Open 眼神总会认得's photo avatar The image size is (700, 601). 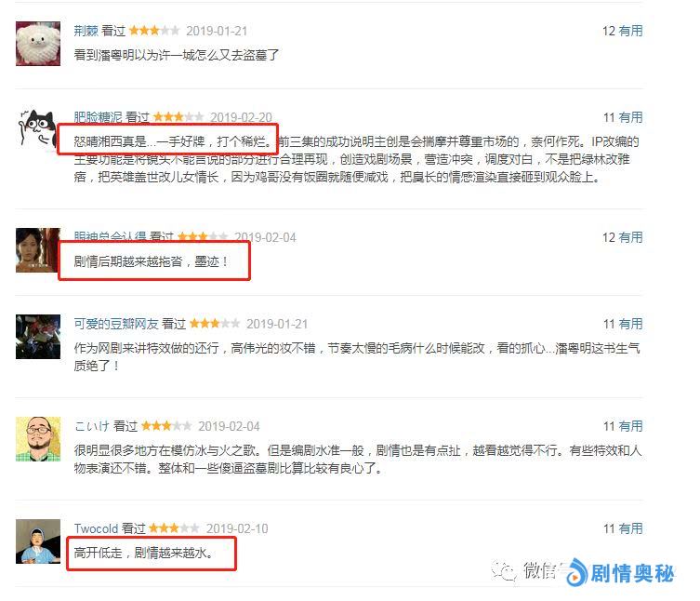(37, 250)
